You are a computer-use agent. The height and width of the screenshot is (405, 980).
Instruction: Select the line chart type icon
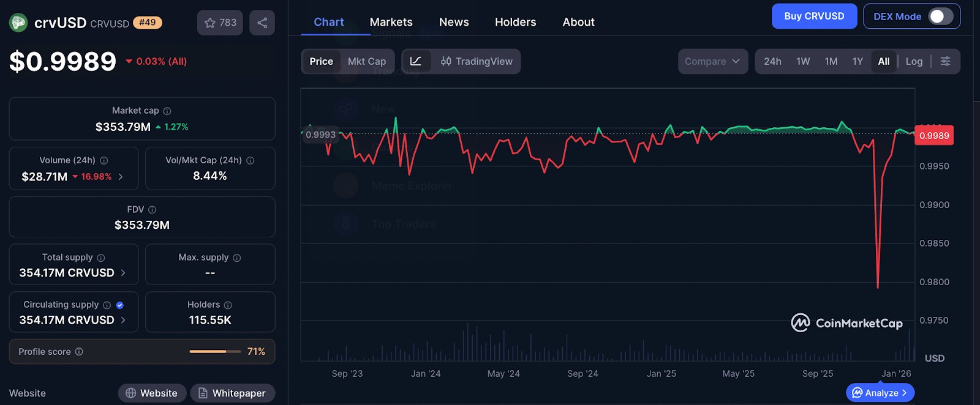point(416,61)
